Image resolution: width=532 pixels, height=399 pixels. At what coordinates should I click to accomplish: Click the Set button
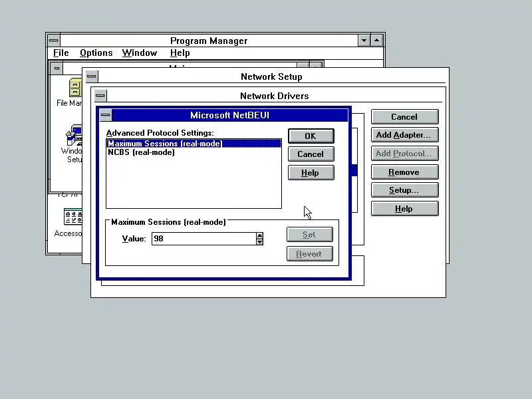[309, 235]
